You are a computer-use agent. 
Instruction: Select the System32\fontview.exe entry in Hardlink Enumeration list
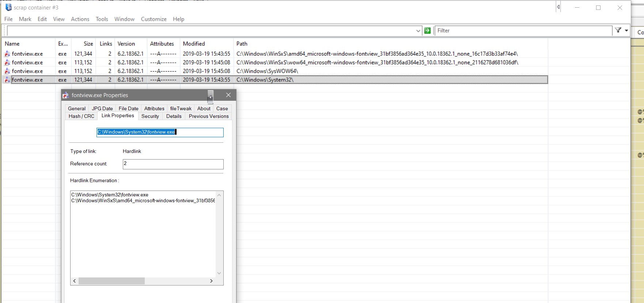(x=110, y=195)
